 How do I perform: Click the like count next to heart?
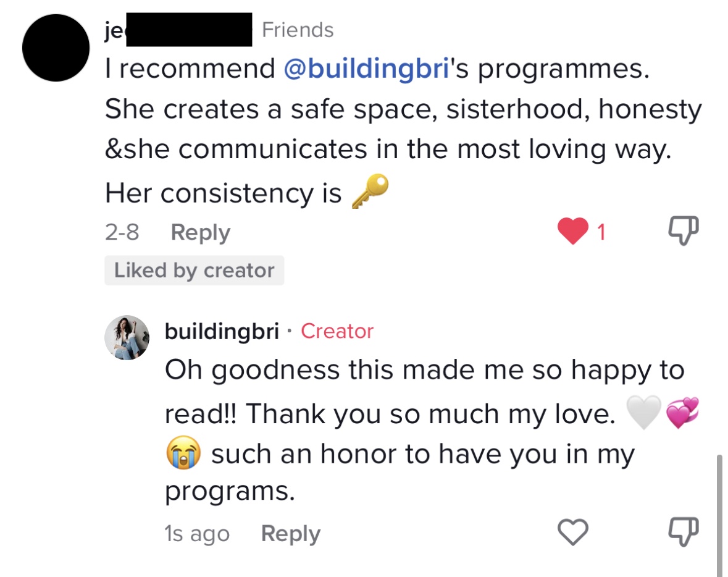[x=601, y=232]
